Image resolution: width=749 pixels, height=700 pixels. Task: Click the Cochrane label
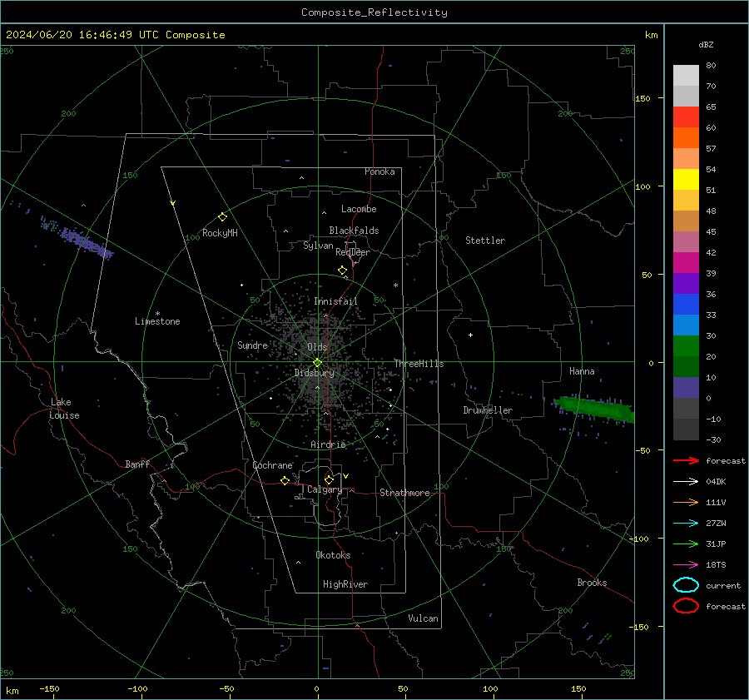tap(272, 465)
